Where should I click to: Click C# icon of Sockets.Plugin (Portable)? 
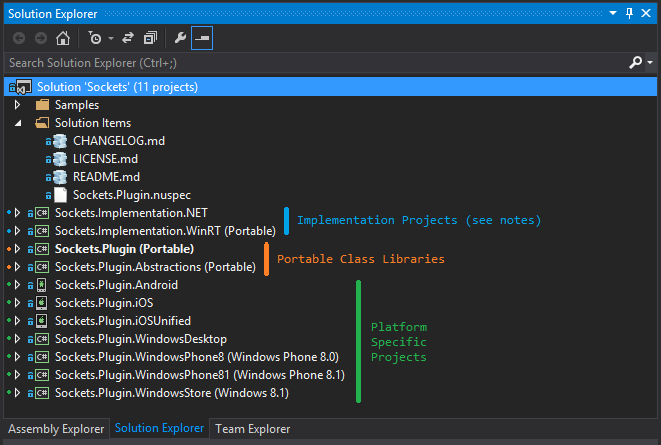(x=42, y=249)
